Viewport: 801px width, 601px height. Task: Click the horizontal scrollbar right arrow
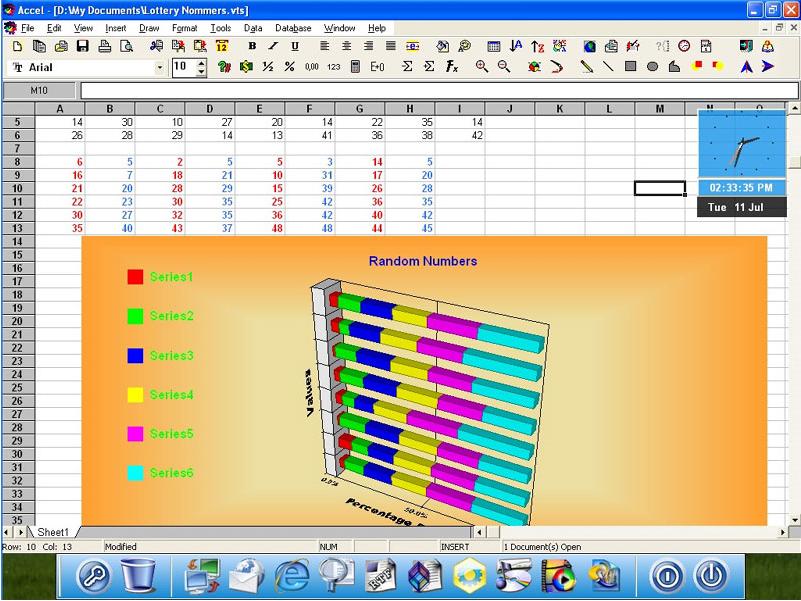(x=784, y=533)
